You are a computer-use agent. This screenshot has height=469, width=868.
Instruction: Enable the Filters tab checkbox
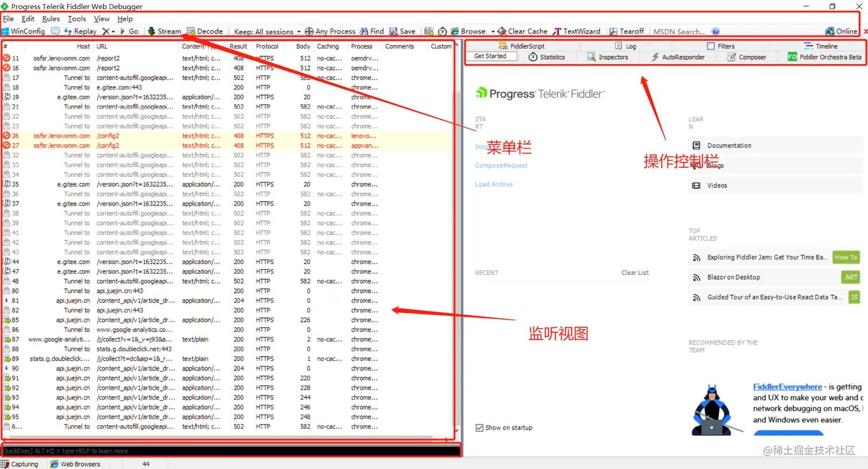tap(711, 46)
